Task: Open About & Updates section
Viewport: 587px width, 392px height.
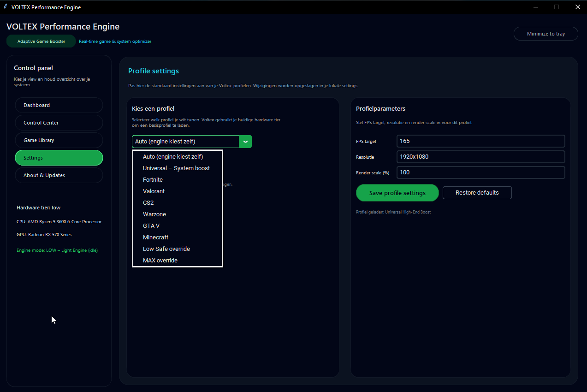Action: pyautogui.click(x=59, y=175)
